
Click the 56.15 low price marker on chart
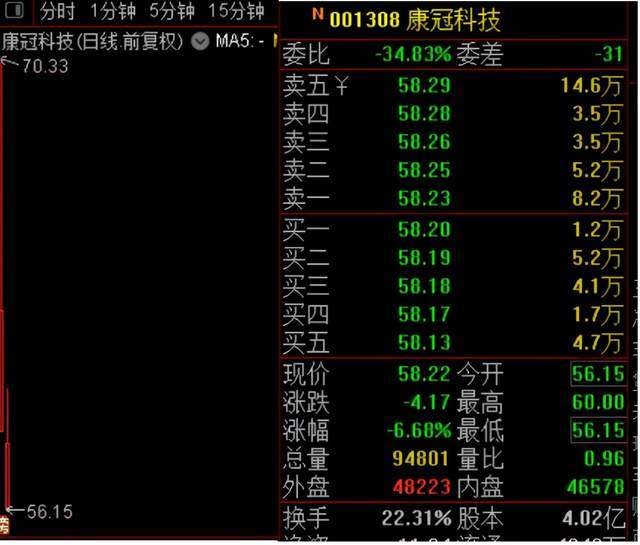(49, 512)
